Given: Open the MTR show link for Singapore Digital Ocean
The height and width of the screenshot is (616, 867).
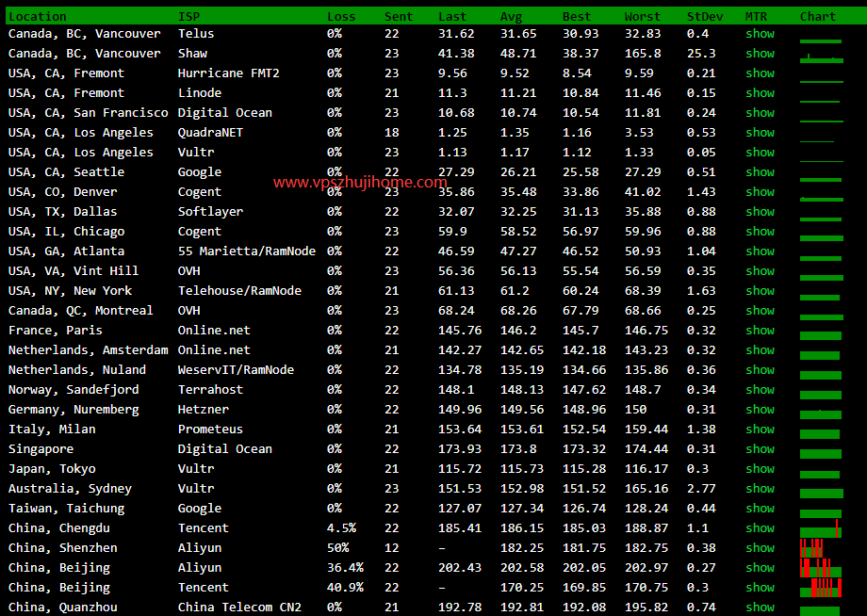Looking at the screenshot, I should (x=760, y=449).
